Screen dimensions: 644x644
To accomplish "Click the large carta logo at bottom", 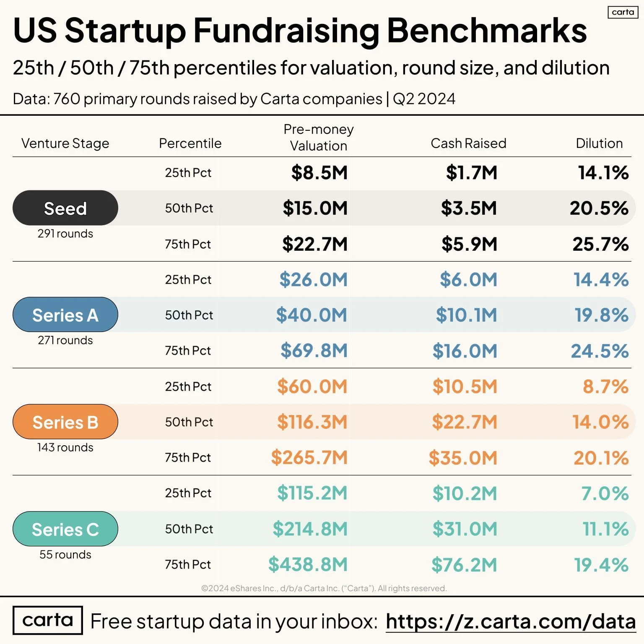I will pos(48,620).
